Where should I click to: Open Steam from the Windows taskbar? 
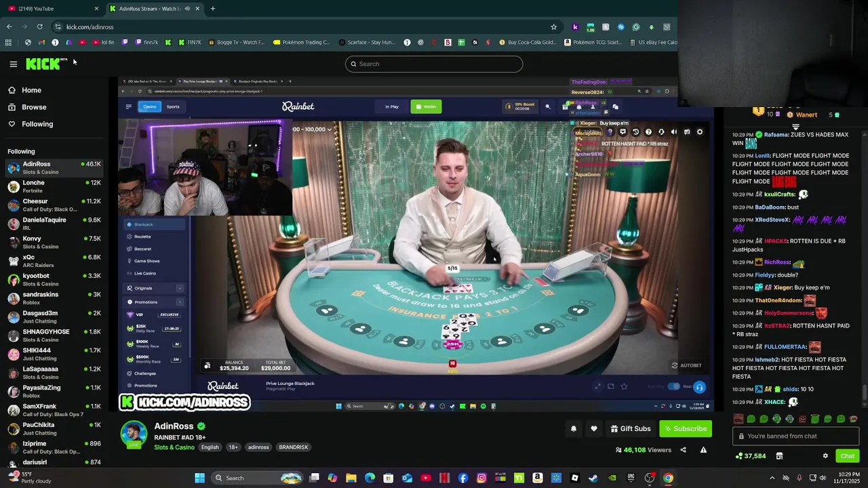[x=593, y=478]
